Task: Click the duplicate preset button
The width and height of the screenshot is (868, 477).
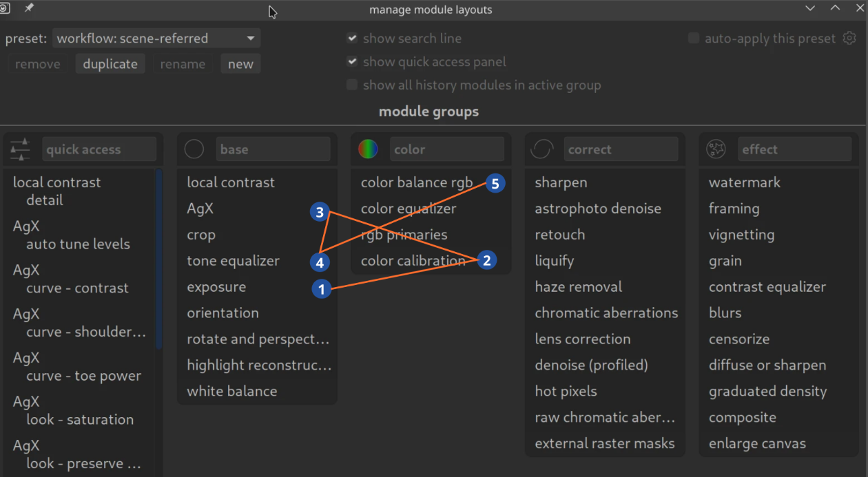Action: 110,64
